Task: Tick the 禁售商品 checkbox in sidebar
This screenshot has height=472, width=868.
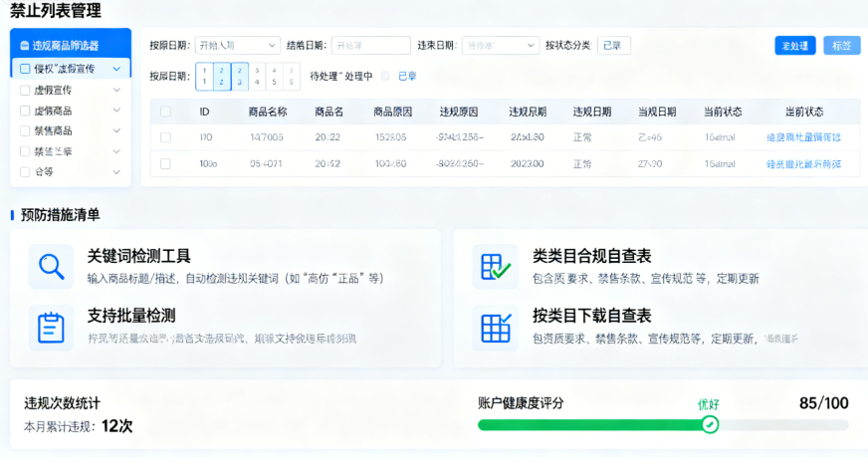Action: click(25, 130)
